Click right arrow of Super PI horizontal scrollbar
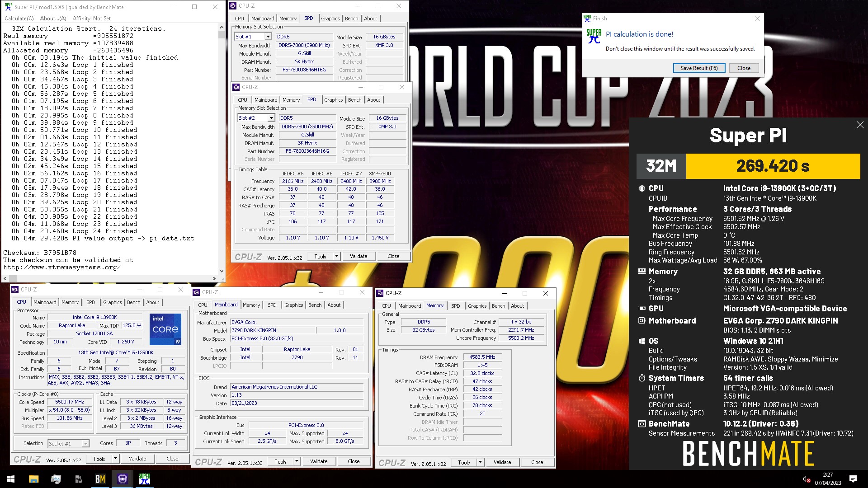868x488 pixels. [x=214, y=278]
